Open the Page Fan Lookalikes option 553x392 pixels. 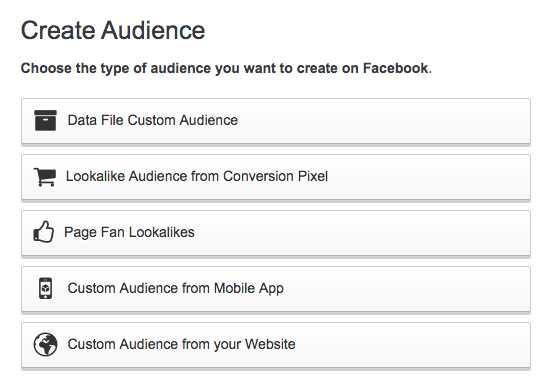coord(276,233)
